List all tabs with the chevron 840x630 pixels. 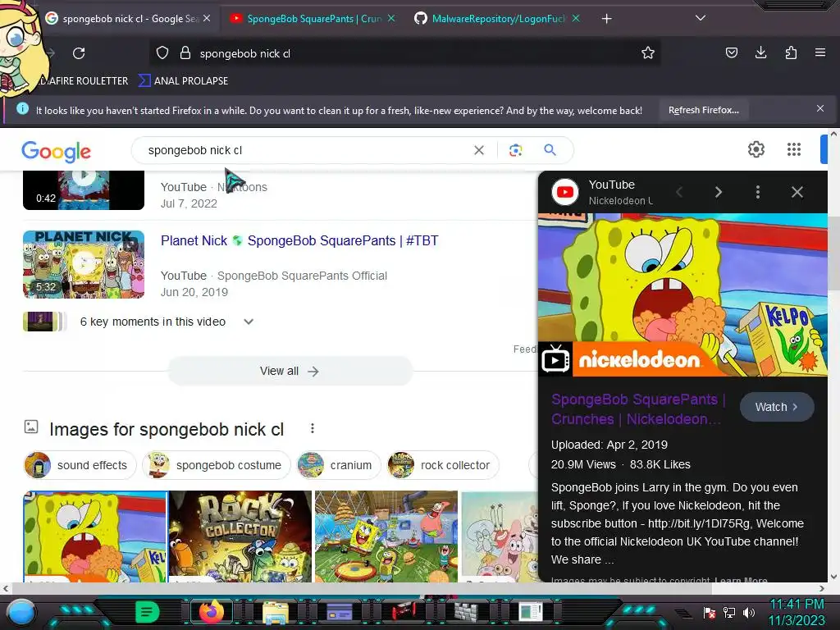pos(701,18)
